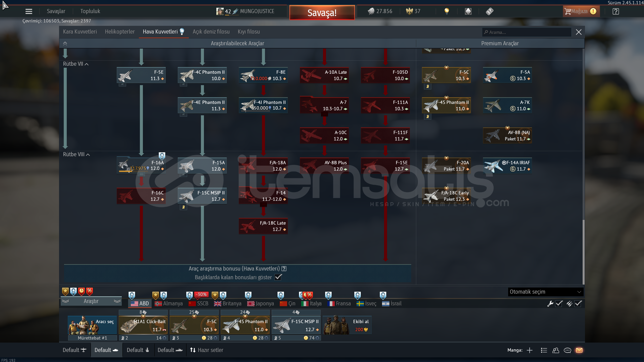The height and width of the screenshot is (362, 644).
Task: Open the squad members icon
Action: [556, 350]
